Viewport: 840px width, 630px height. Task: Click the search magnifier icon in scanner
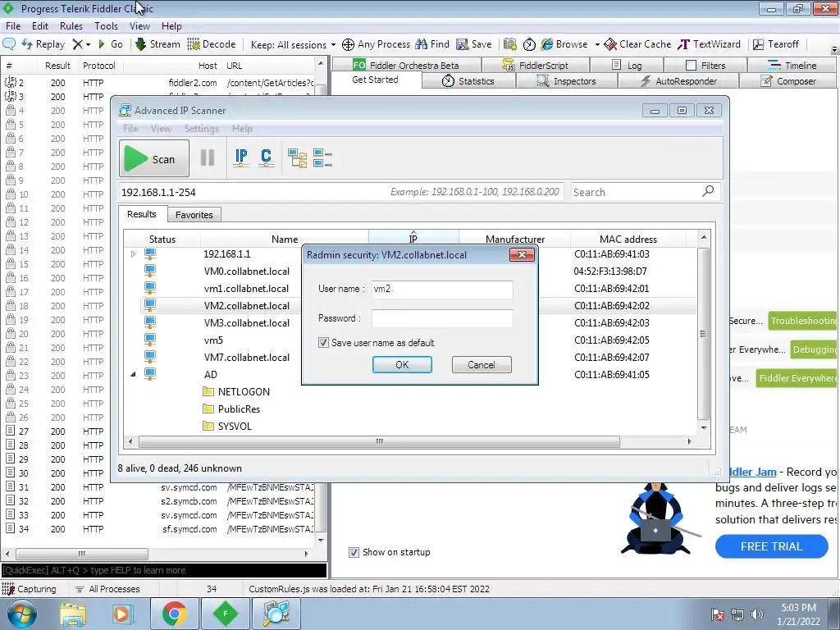tap(708, 190)
